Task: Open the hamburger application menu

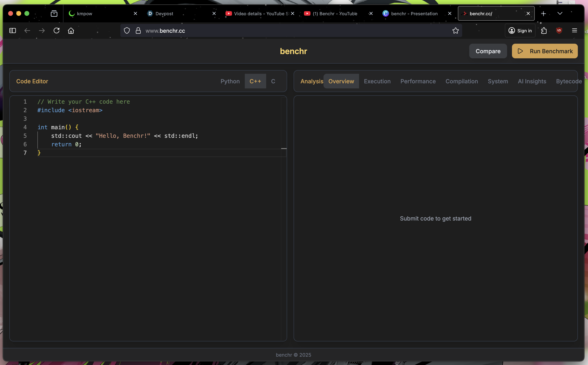Action: [x=574, y=30]
